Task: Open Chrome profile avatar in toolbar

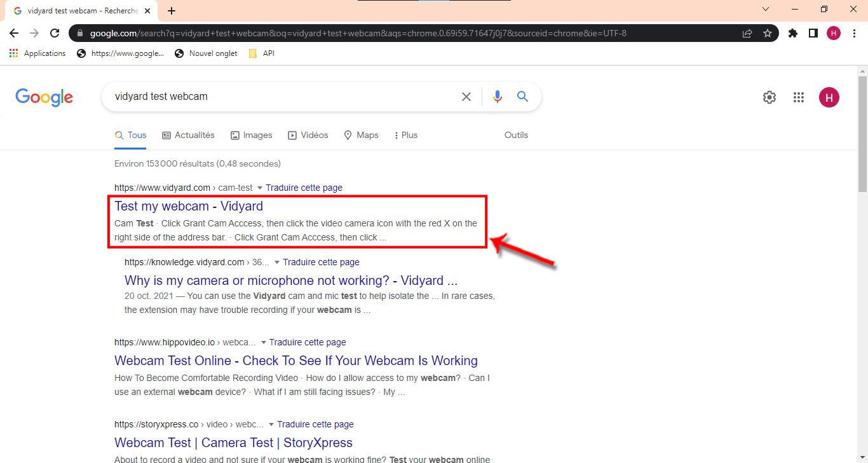Action: (x=834, y=33)
